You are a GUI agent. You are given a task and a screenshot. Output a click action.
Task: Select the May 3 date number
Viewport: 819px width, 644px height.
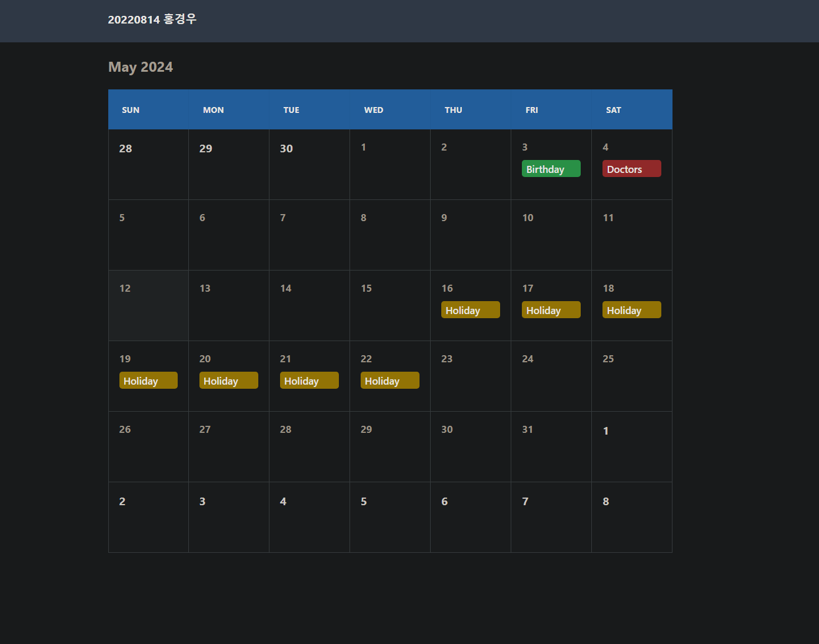tap(525, 147)
